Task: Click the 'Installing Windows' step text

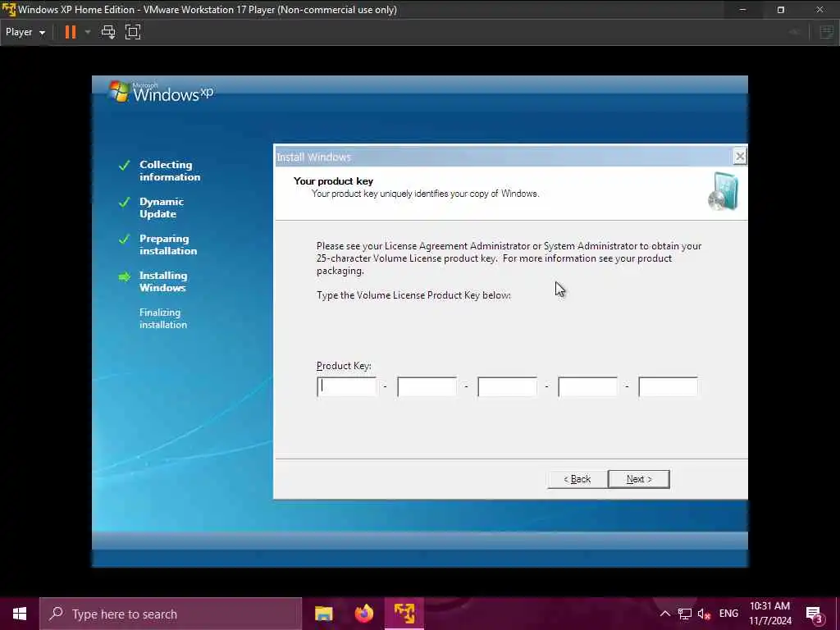Action: [163, 281]
